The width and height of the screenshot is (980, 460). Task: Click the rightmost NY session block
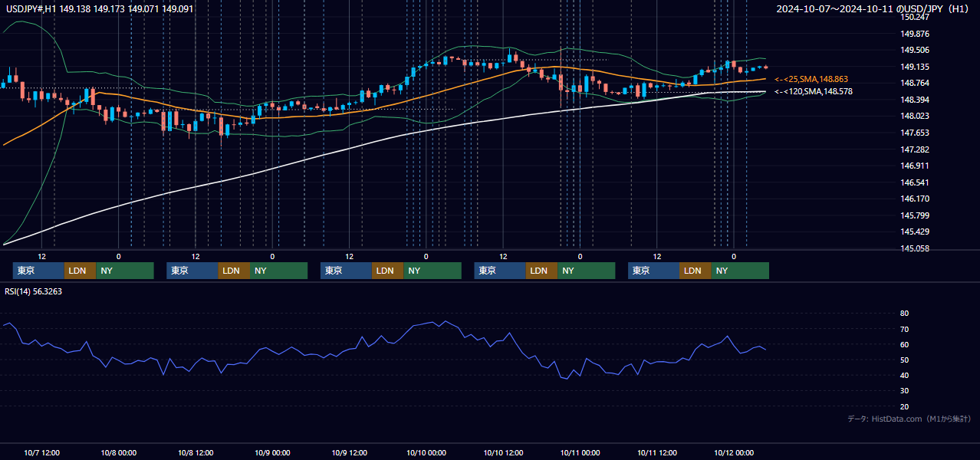tap(740, 271)
